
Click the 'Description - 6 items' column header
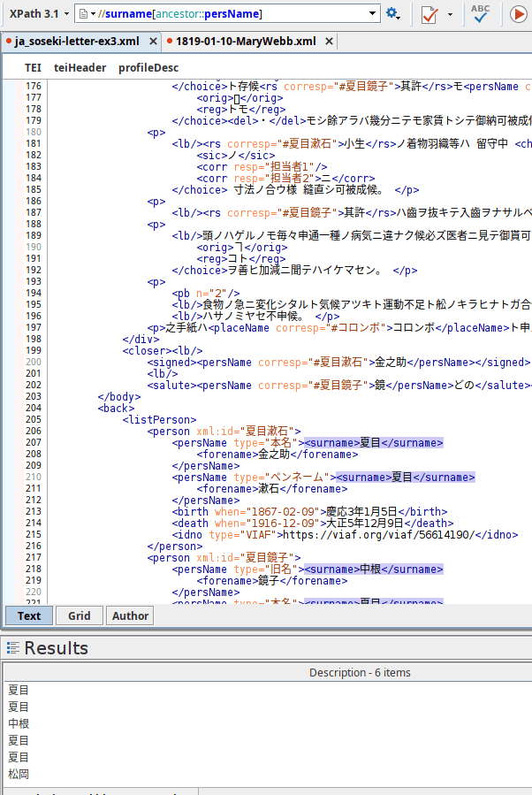click(x=360, y=672)
